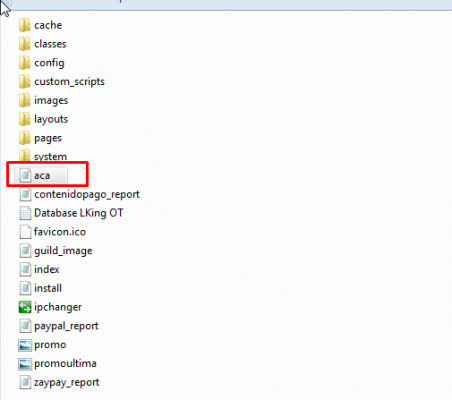This screenshot has width=452, height=400.
Task: Select the system folder icon
Action: tap(25, 156)
